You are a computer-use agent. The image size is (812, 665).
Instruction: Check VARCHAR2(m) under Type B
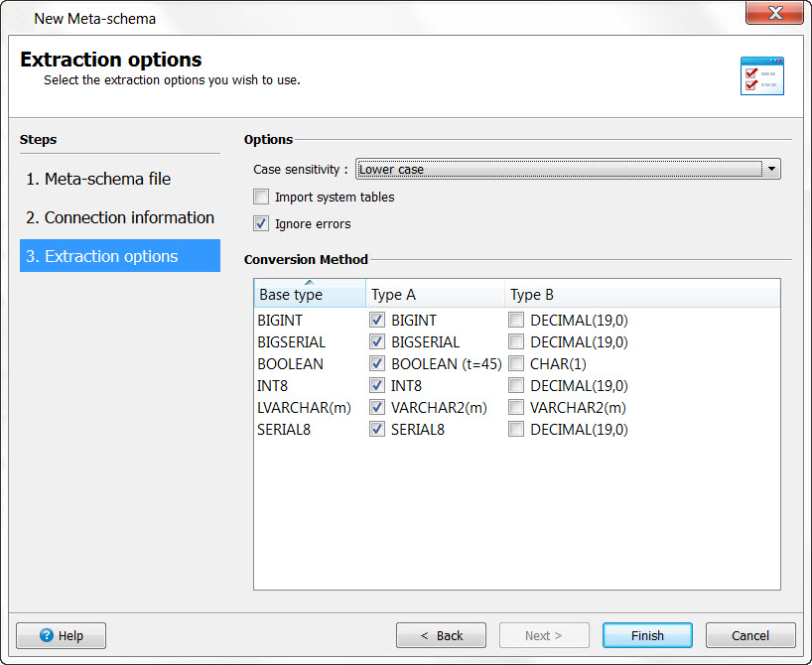[x=516, y=407]
